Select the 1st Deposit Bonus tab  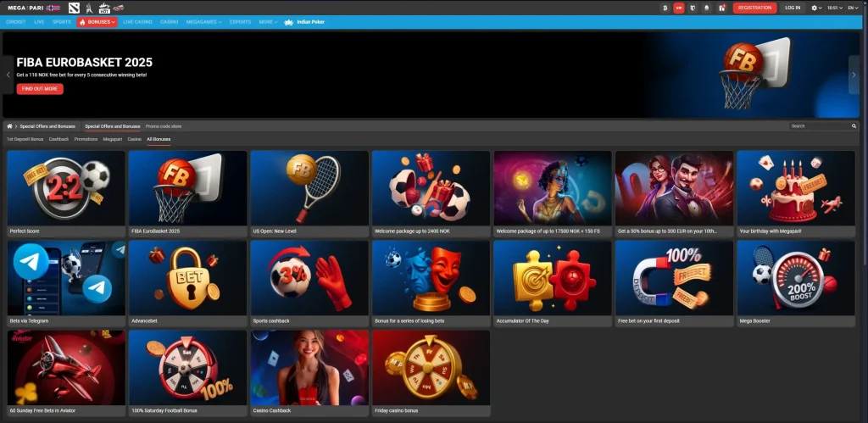[25, 138]
